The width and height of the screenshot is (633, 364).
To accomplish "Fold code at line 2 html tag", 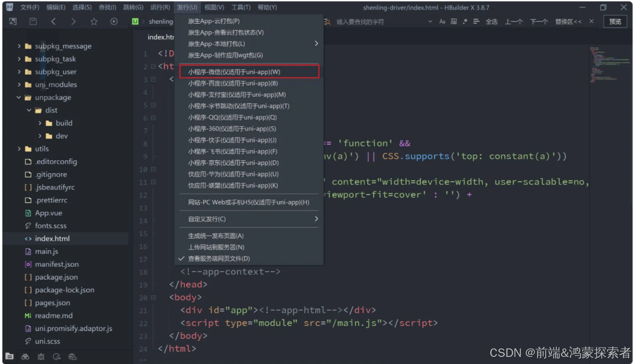I will tap(153, 67).
